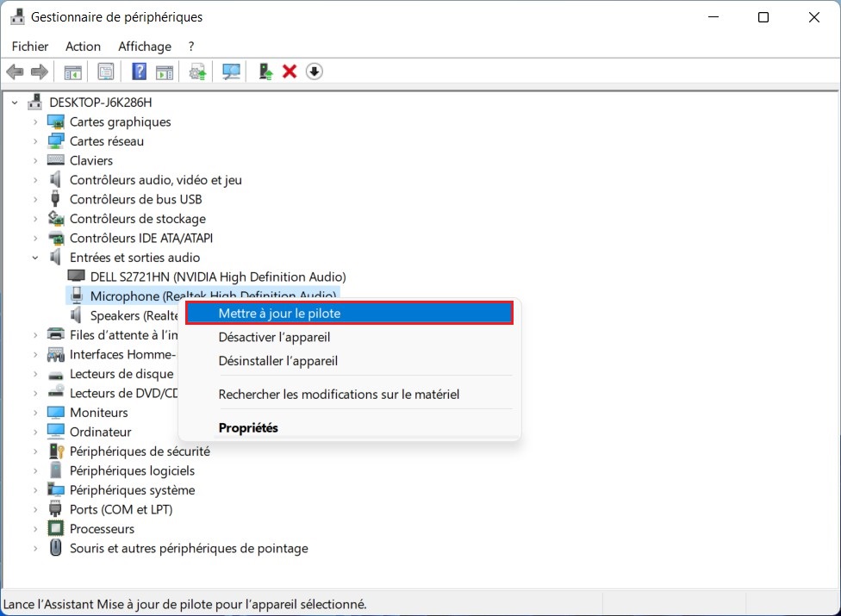Click the Properties sheet toolbar icon
The image size is (841, 616).
105,72
